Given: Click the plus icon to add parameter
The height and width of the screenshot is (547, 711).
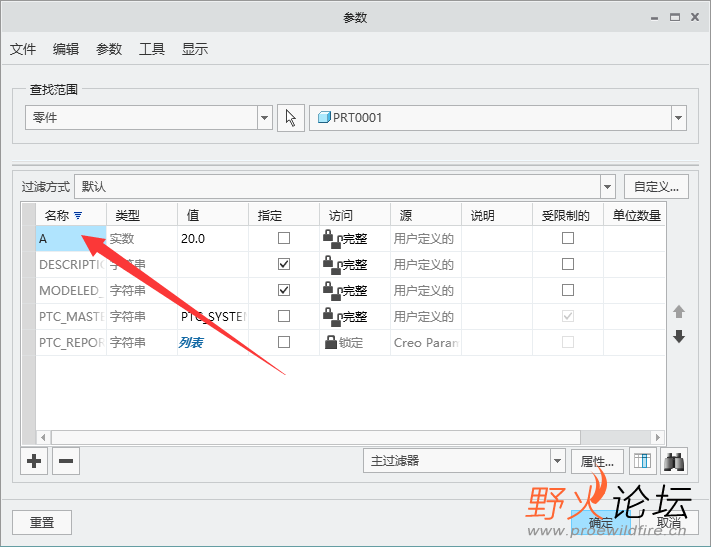Looking at the screenshot, I should [x=34, y=461].
